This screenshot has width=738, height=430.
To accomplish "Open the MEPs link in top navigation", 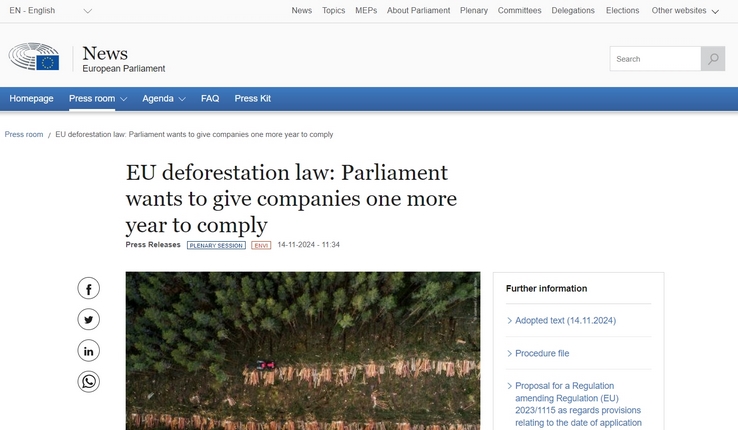I will 366,11.
